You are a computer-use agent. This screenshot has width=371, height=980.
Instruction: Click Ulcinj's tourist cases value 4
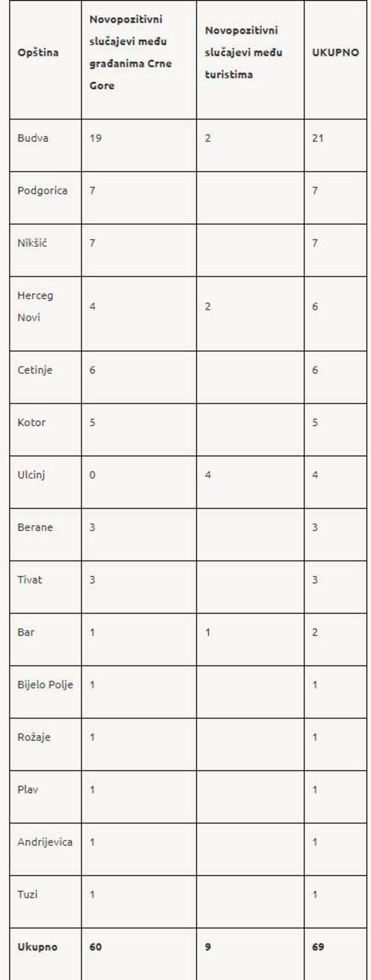pos(208,475)
